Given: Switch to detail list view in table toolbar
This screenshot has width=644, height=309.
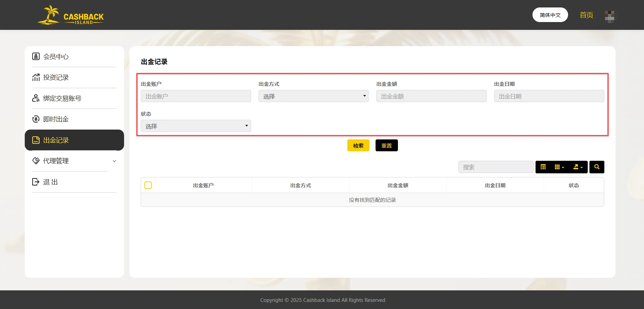Looking at the screenshot, I should pyautogui.click(x=543, y=167).
